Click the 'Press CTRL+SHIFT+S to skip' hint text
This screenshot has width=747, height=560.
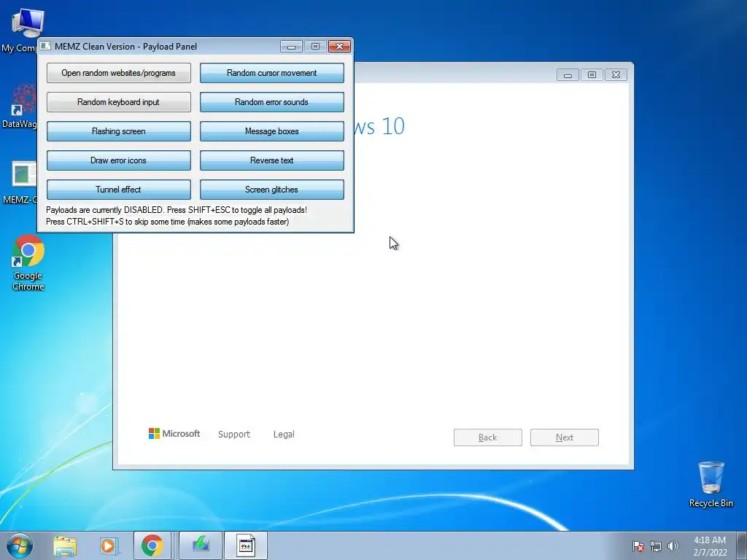pyautogui.click(x=168, y=222)
